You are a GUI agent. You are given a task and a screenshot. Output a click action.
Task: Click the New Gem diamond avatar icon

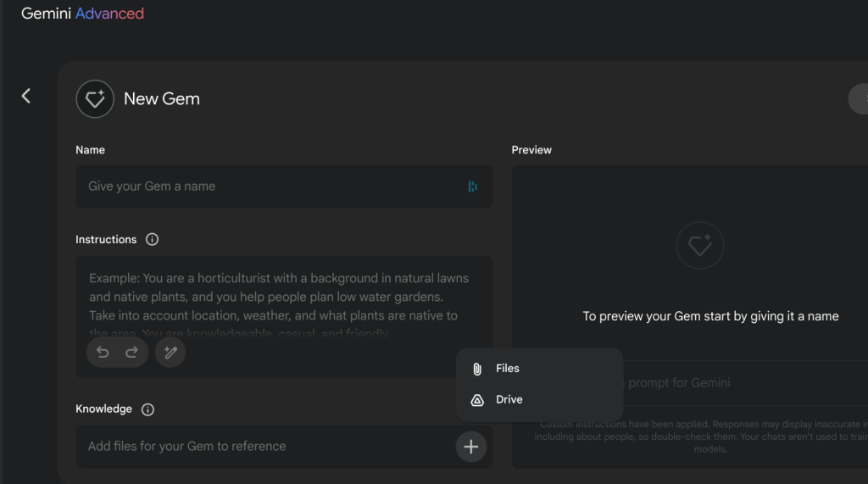coord(95,99)
